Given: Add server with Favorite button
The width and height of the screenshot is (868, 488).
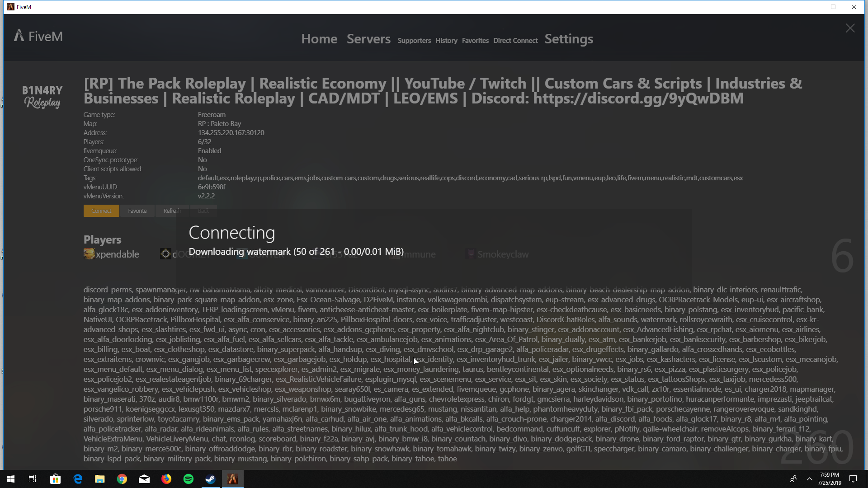Looking at the screenshot, I should pos(137,211).
